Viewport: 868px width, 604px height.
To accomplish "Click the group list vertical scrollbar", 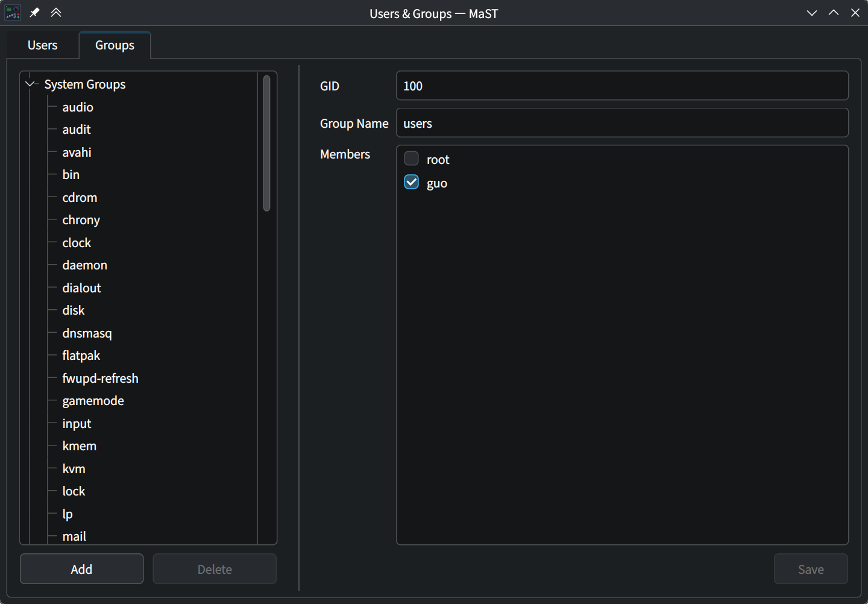I will tap(266, 143).
